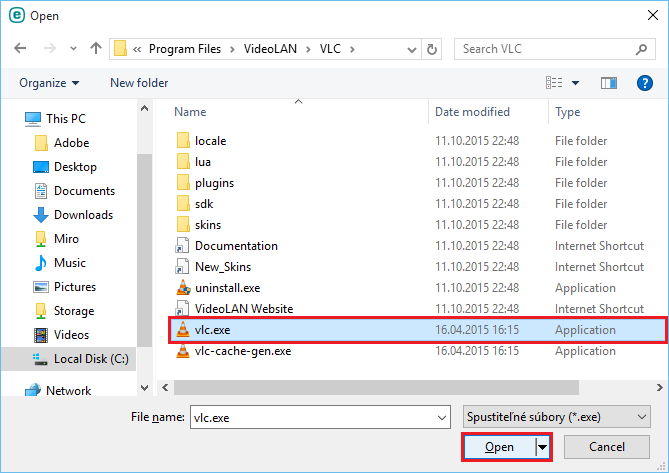Expand the Open button split arrow
The height and width of the screenshot is (473, 669).
click(x=542, y=447)
